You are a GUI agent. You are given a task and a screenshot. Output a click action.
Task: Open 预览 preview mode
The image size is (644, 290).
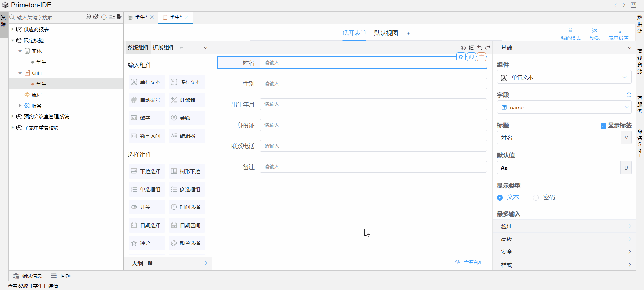594,34
